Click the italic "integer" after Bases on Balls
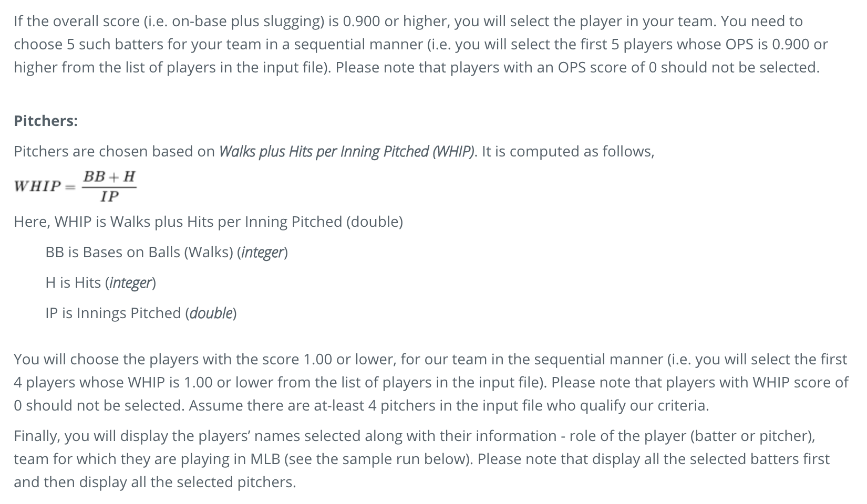Screen dimensions: 867x504 (262, 253)
